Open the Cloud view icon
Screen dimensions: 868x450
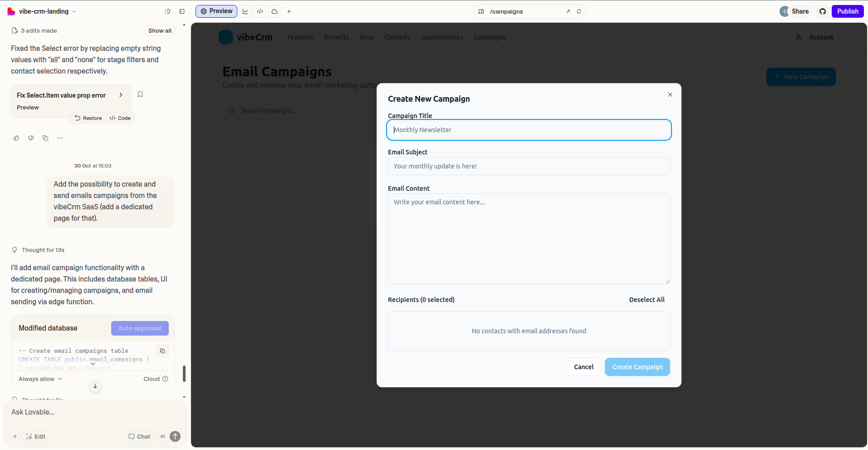(x=275, y=11)
